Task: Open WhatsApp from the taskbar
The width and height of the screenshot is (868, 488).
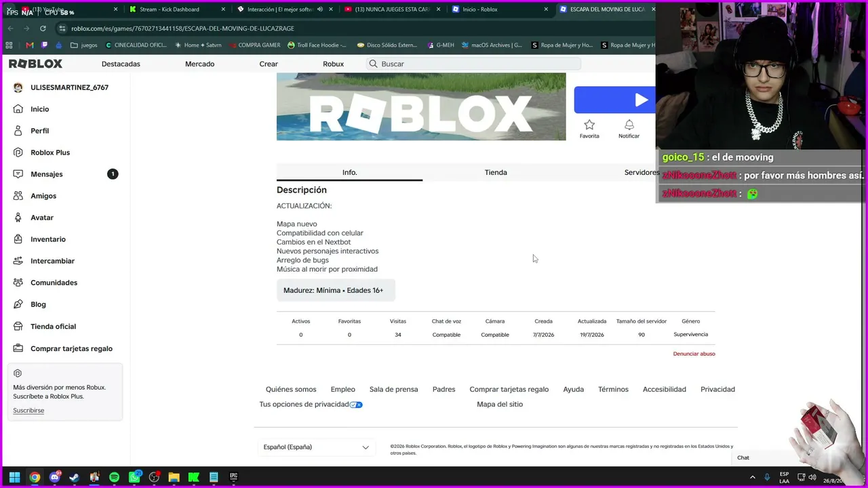Action: tap(134, 477)
